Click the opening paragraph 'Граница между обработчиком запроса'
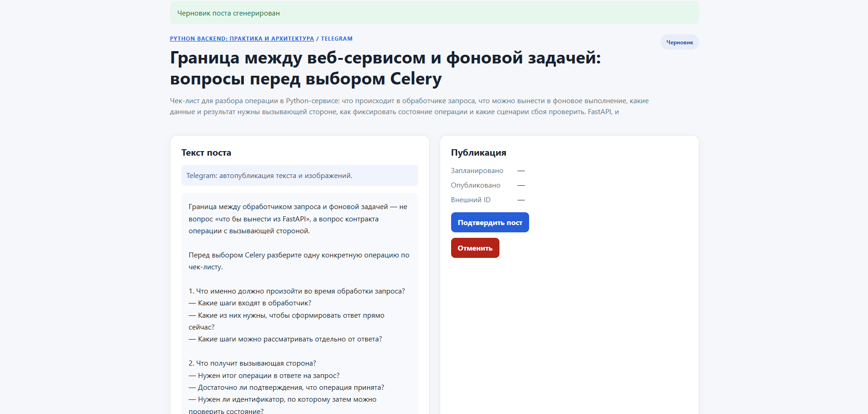 click(298, 219)
